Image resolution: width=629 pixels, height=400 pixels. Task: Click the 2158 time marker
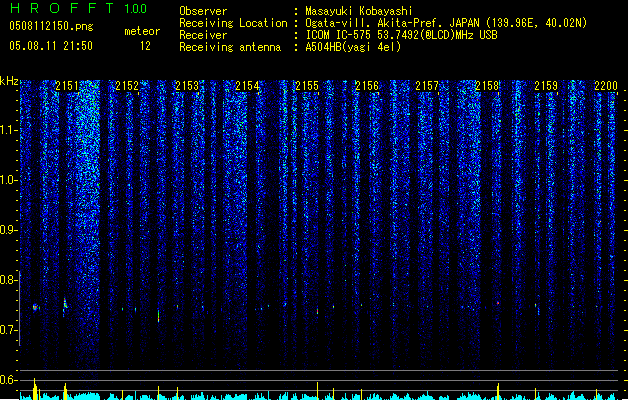pyautogui.click(x=487, y=86)
